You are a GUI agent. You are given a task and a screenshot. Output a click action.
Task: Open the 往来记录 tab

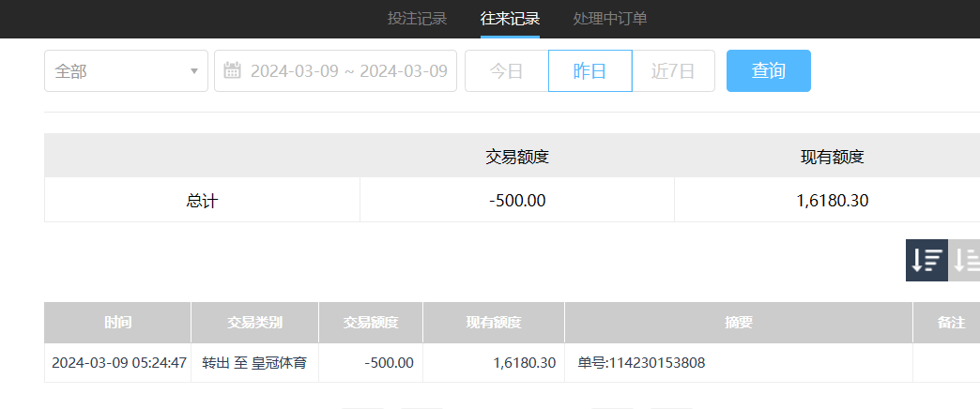pyautogui.click(x=510, y=19)
